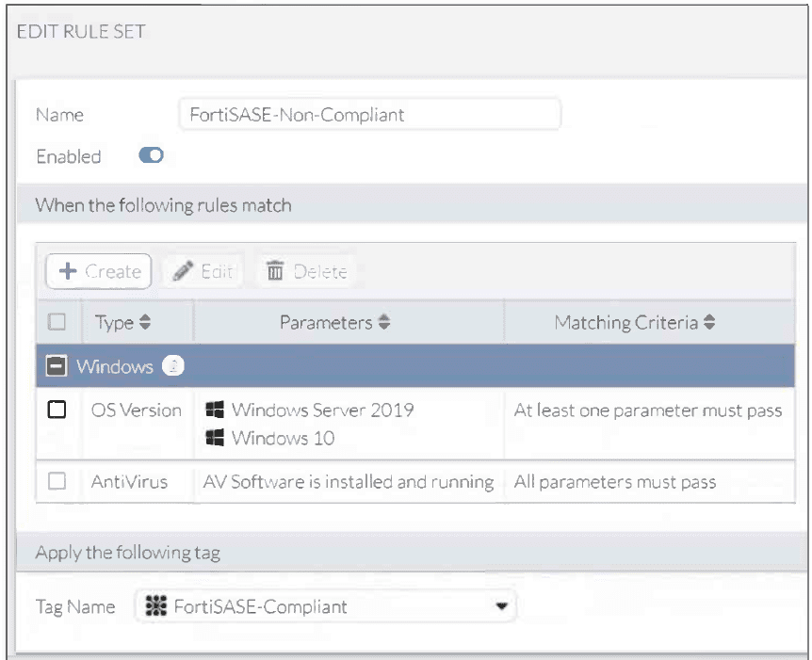
Task: Click the Name field FortiSASE-Non-Compliant
Action: pyautogui.click(x=370, y=114)
